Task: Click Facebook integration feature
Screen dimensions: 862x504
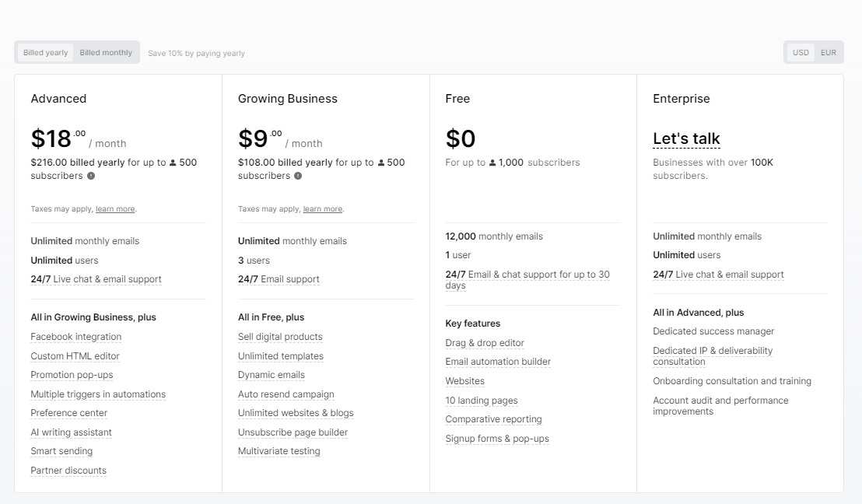Action: point(76,337)
